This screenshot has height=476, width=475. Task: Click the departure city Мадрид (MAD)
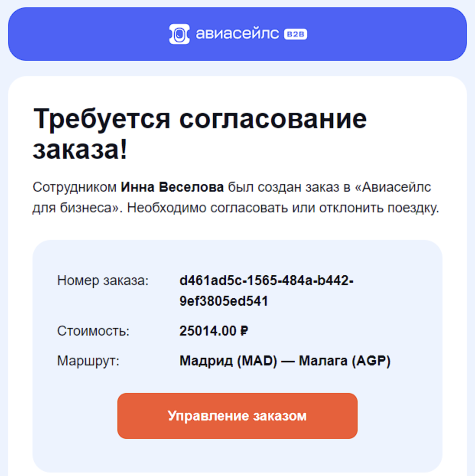[x=228, y=360]
